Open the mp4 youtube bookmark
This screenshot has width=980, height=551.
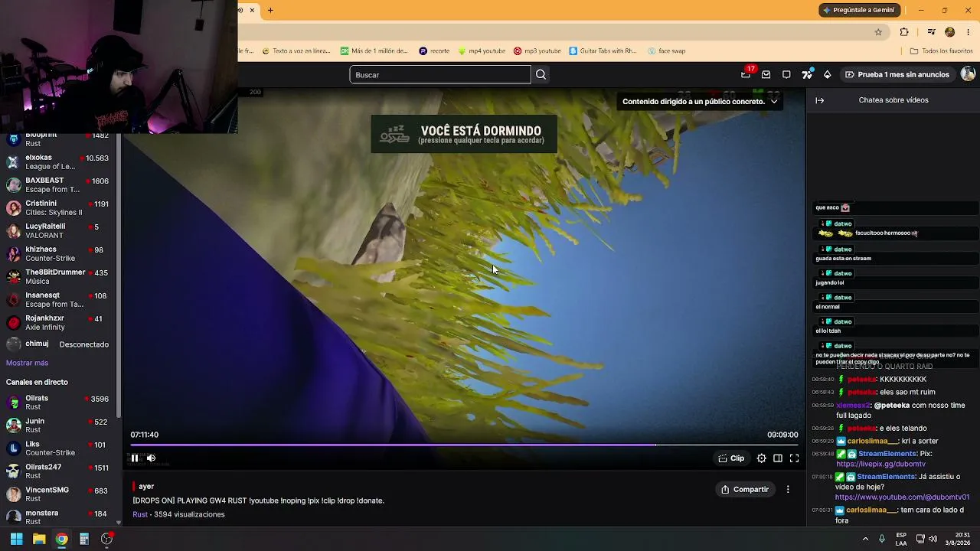click(482, 51)
